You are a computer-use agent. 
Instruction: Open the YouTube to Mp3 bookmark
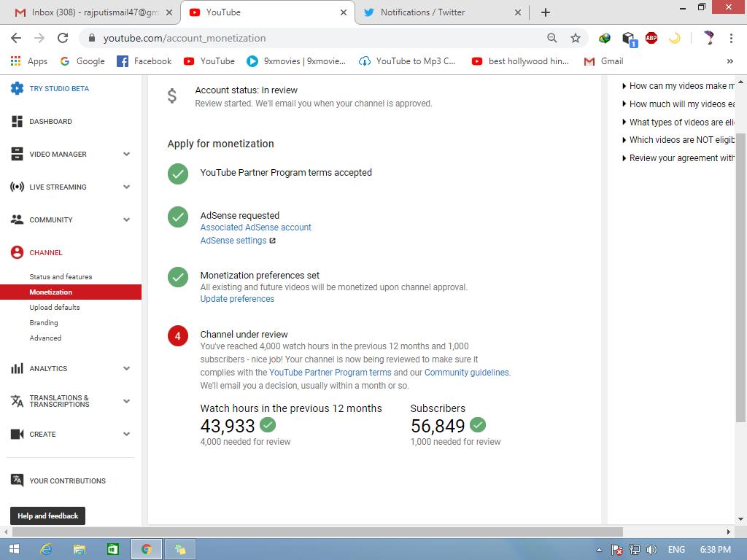point(407,61)
